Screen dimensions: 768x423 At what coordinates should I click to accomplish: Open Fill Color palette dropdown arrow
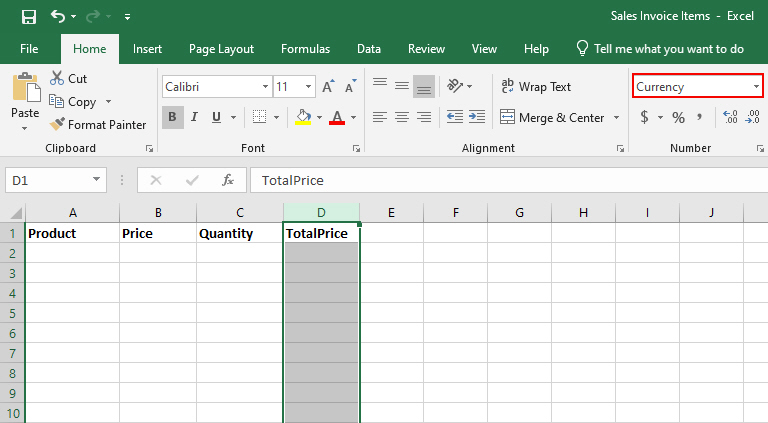click(x=319, y=117)
